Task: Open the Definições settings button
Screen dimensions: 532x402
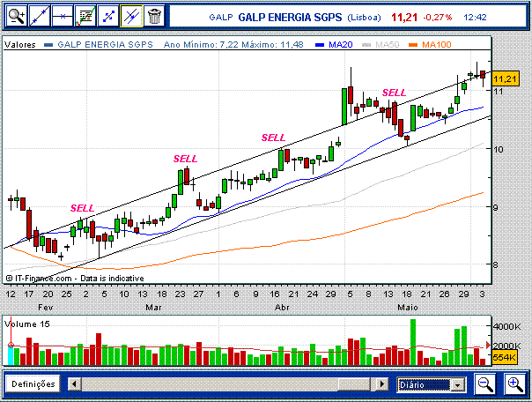Action: [33, 384]
